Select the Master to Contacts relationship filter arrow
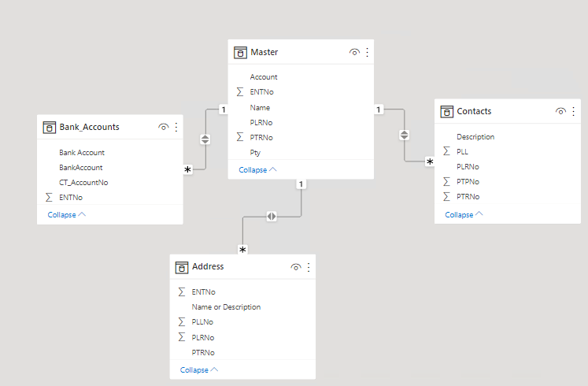This screenshot has height=386, width=588. pos(405,135)
